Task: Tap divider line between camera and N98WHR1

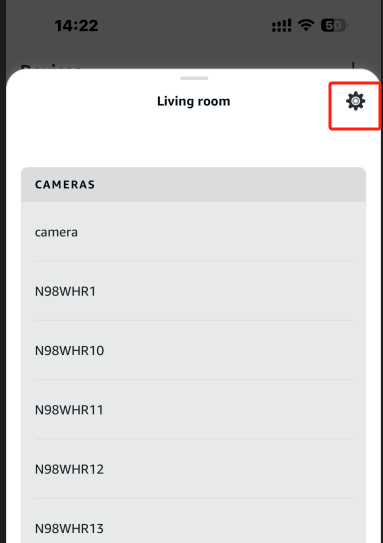Action: point(193,261)
